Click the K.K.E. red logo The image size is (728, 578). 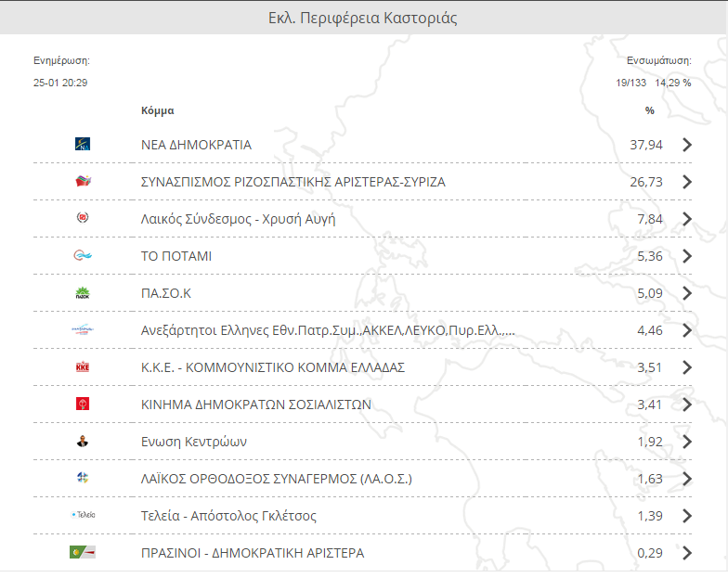coord(83,367)
